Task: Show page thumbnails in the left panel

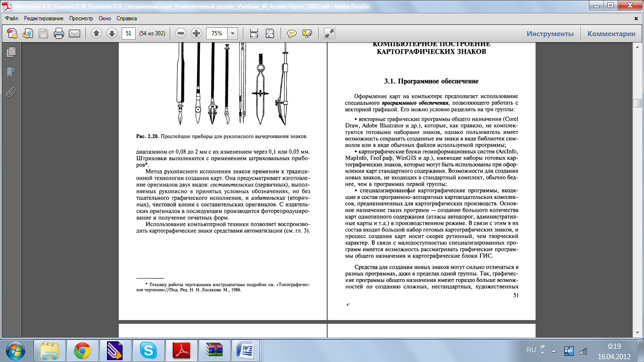Action: pyautogui.click(x=11, y=51)
